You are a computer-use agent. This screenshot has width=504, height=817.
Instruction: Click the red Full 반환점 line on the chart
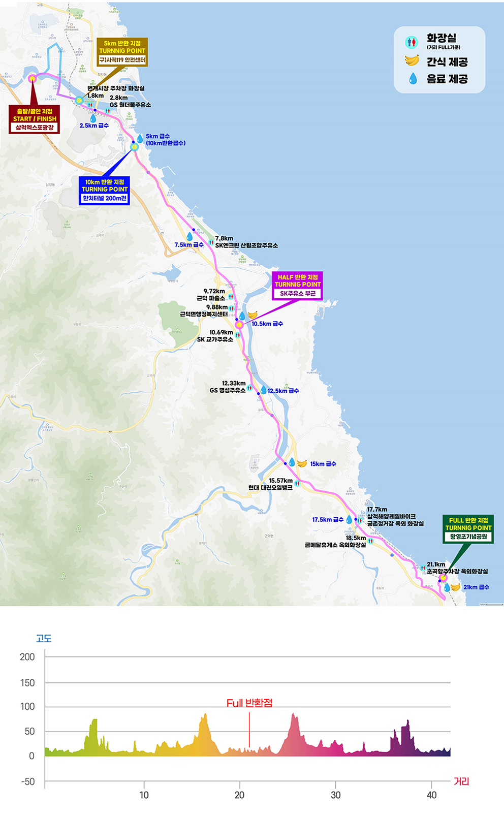(x=249, y=730)
